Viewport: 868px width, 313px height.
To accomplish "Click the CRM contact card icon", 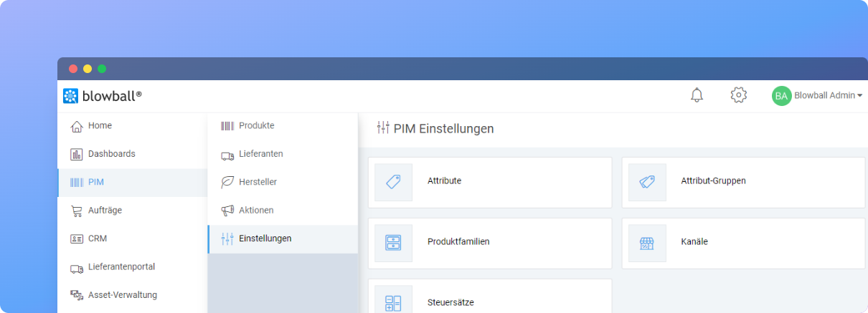I will 77,239.
